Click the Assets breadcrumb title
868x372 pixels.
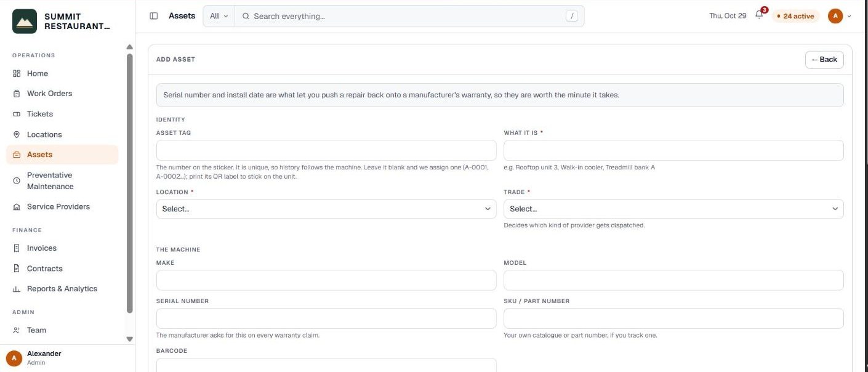point(182,16)
